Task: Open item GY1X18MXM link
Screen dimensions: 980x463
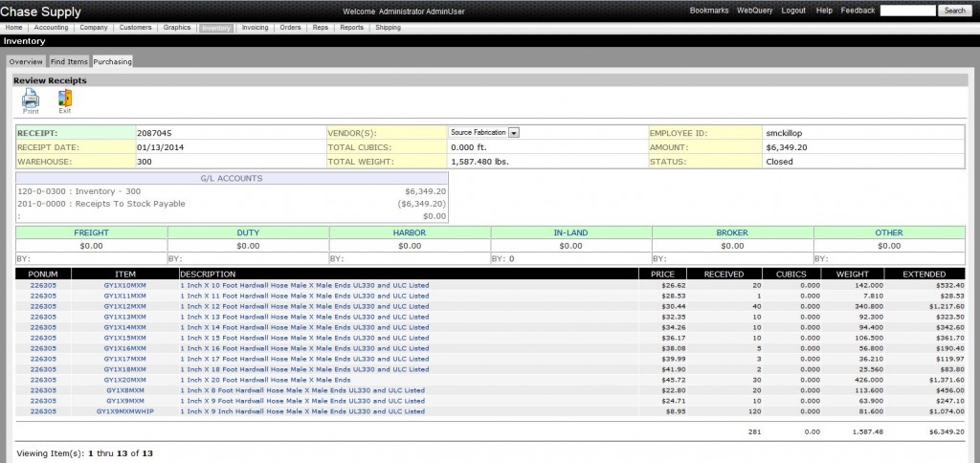Action: 125,369
